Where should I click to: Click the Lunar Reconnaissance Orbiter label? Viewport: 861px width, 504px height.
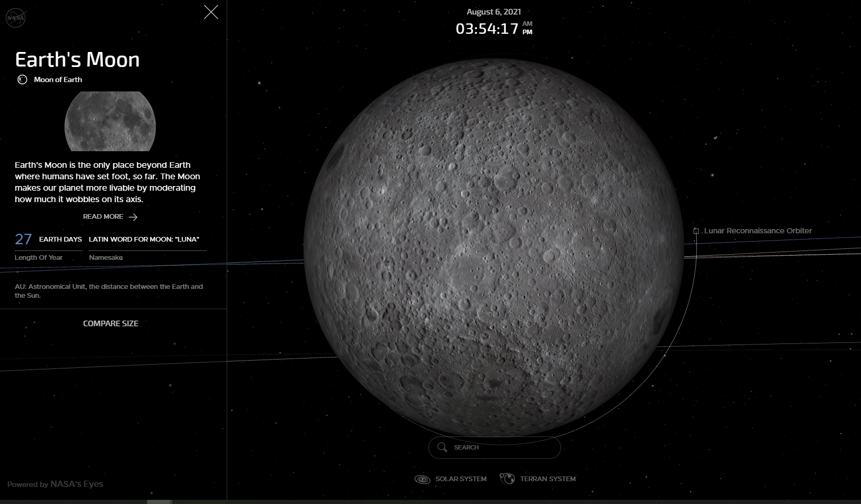click(x=758, y=231)
